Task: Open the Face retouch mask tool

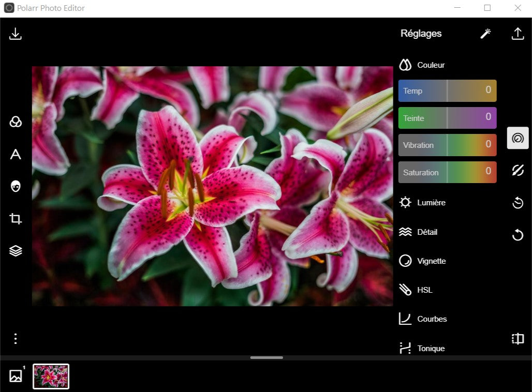Action: [x=16, y=186]
